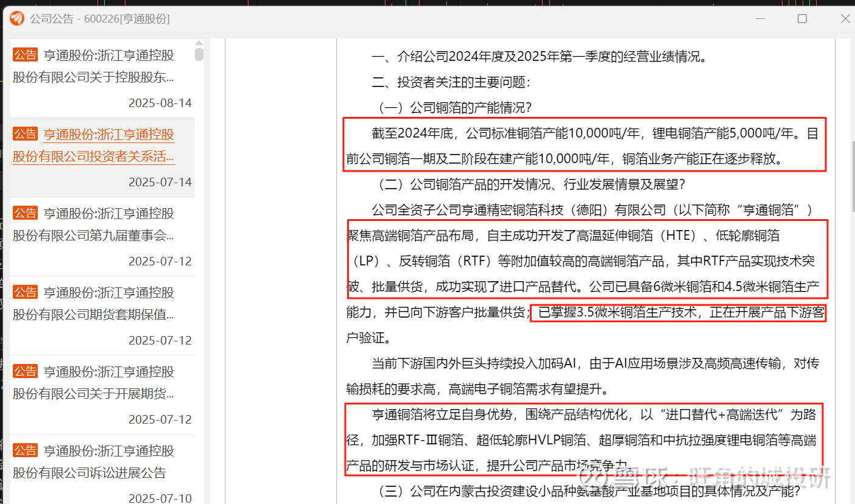The width and height of the screenshot is (855, 504).
Task: Click the 2025-07-12 date under 第九届董事会
Action: (x=160, y=261)
